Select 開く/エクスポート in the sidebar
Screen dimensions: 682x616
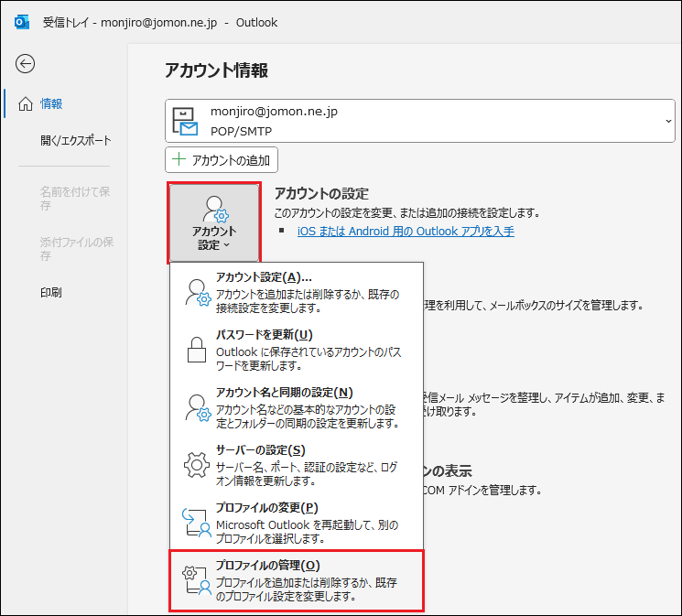(75, 140)
